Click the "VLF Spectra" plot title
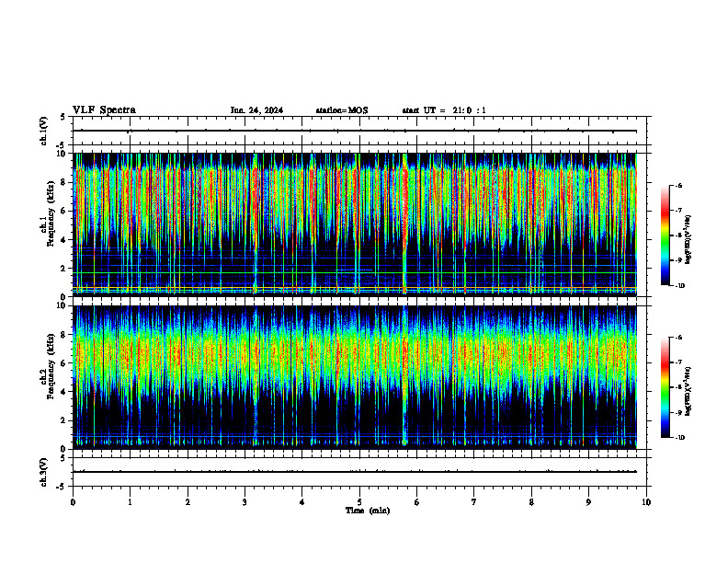This screenshot has width=728, height=563. pyautogui.click(x=104, y=110)
